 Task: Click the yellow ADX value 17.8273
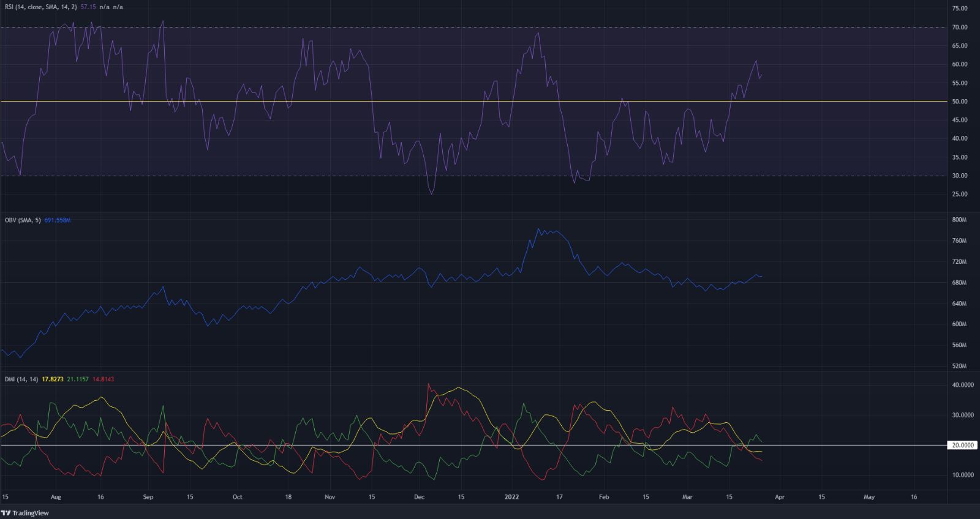point(52,379)
